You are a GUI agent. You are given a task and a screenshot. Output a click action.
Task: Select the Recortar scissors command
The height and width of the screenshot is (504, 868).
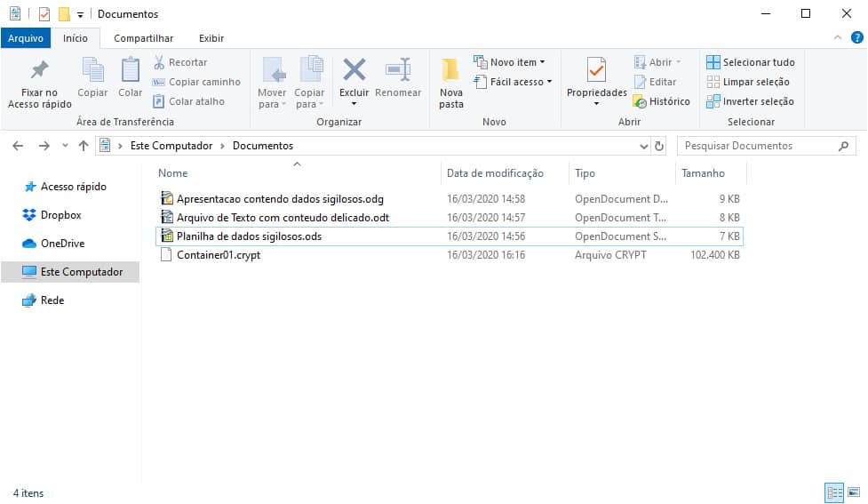pyautogui.click(x=180, y=62)
